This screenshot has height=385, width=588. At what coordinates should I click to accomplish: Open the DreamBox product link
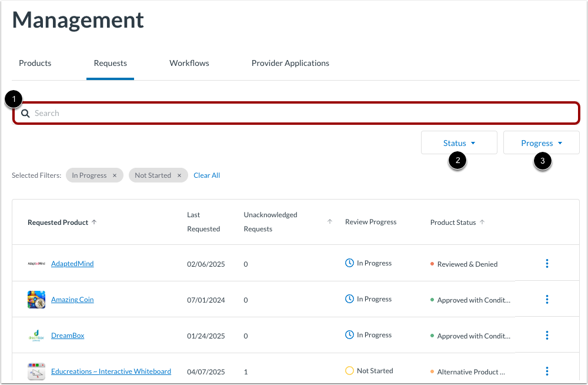click(x=68, y=336)
